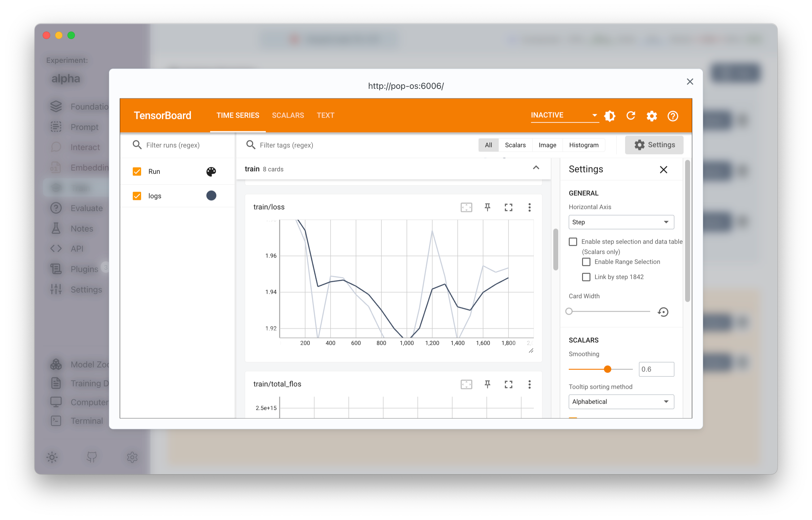Toggle the logs checkbox off
812x520 pixels.
pos(137,195)
